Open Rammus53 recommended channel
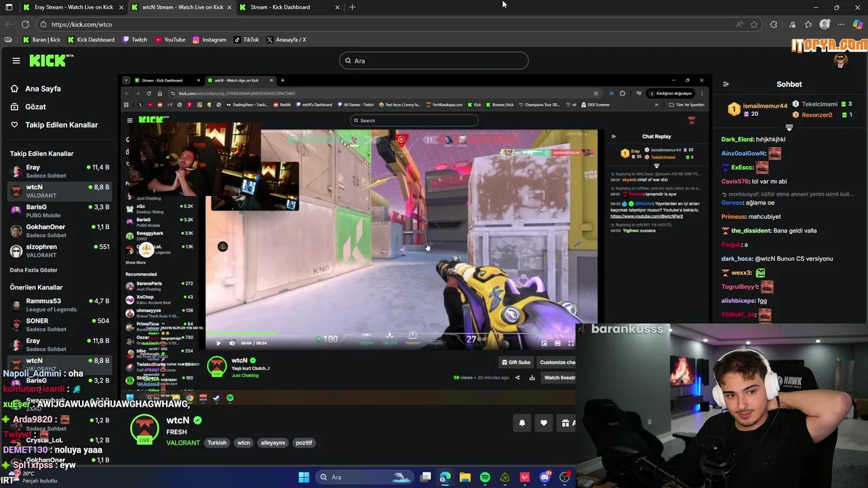868x488 pixels. coord(60,305)
